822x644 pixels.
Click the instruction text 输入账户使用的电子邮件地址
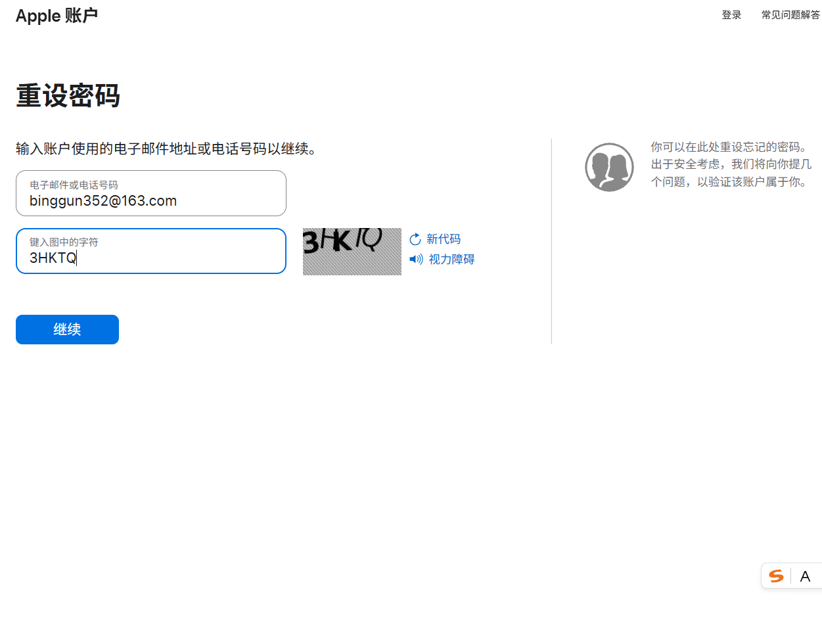coord(166,149)
